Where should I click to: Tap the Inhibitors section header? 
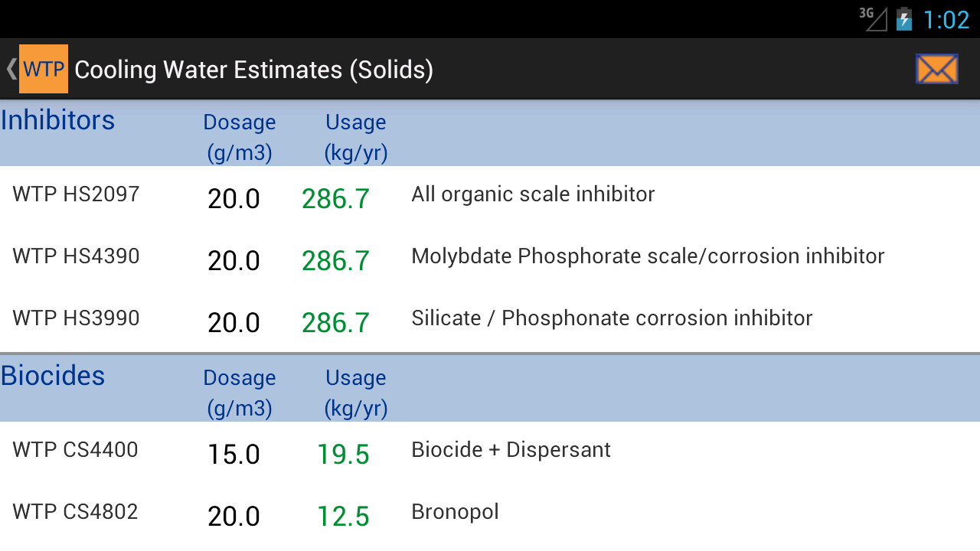coord(58,121)
